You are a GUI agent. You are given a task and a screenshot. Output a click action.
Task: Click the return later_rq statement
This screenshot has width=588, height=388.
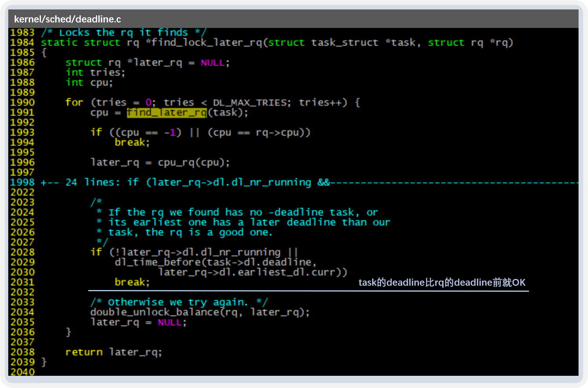pyautogui.click(x=113, y=351)
